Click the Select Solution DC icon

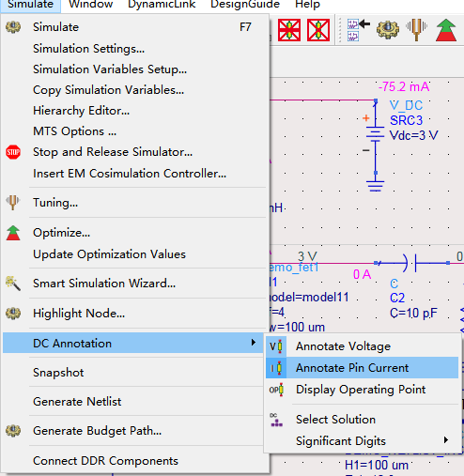pos(276,420)
